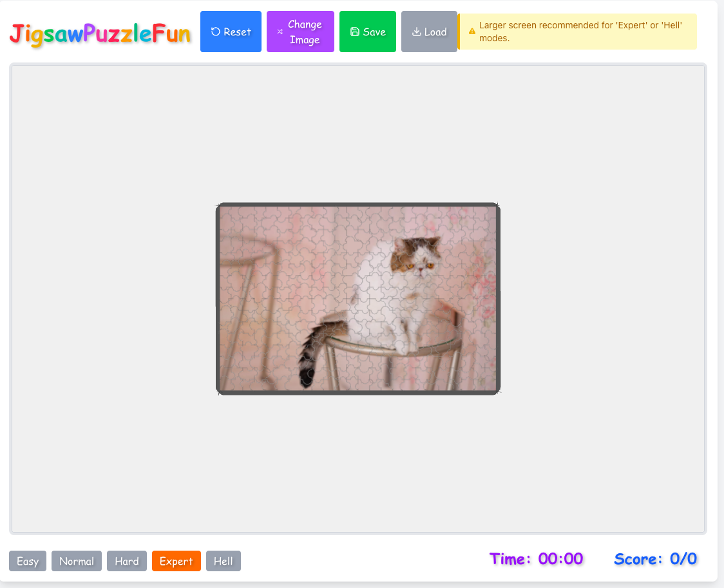
Task: Open Change Image purple button
Action: [301, 32]
